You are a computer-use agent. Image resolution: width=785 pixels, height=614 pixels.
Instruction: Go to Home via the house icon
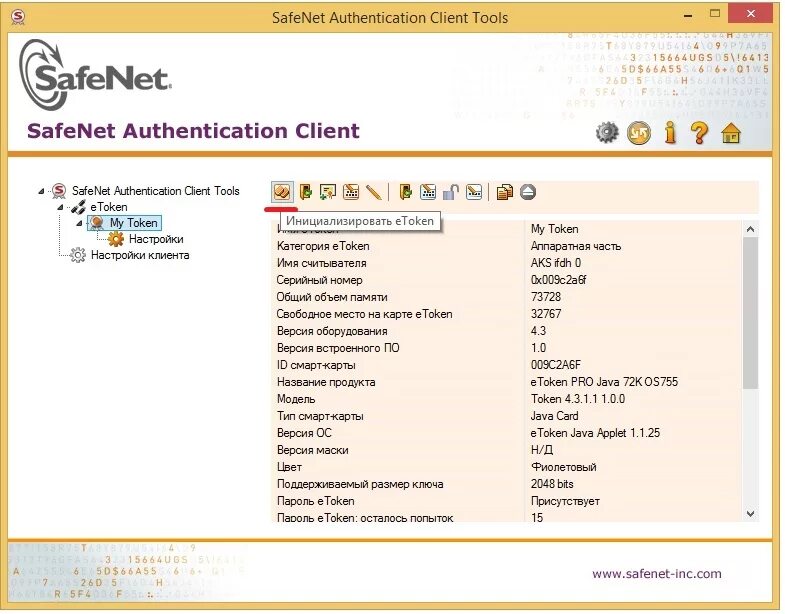pos(731,133)
